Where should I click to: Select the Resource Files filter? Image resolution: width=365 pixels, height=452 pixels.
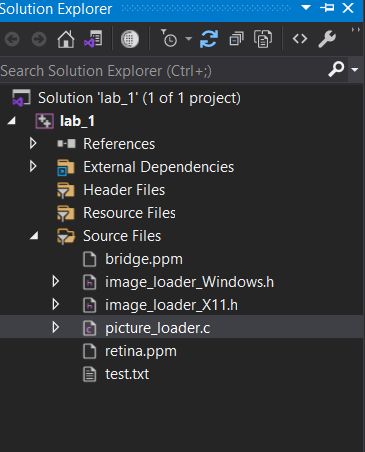[x=129, y=213]
